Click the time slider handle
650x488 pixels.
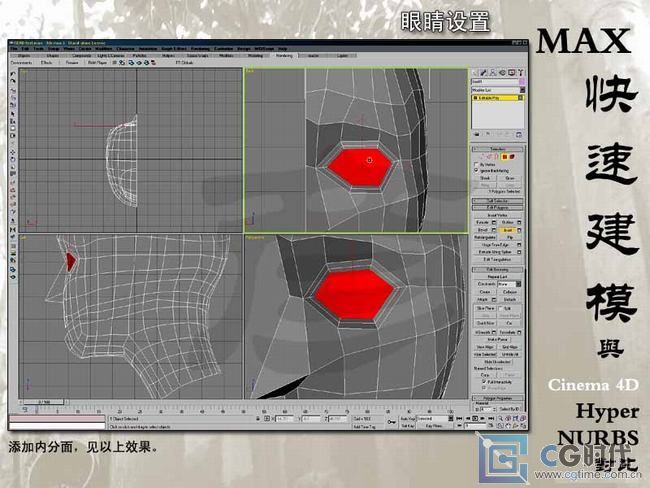(44, 402)
